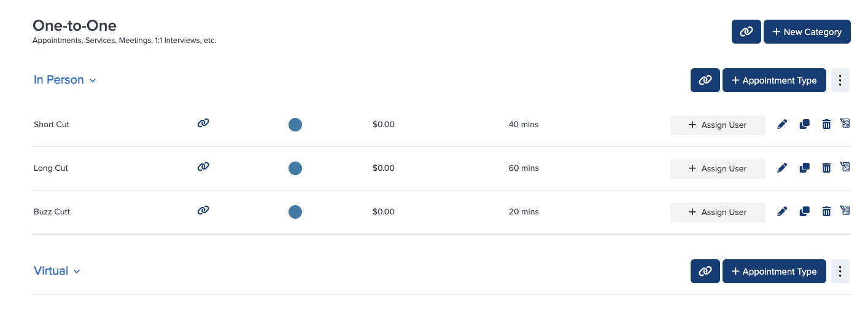Open the Buzz Cutt appointment name
The height and width of the screenshot is (317, 868).
[52, 211]
